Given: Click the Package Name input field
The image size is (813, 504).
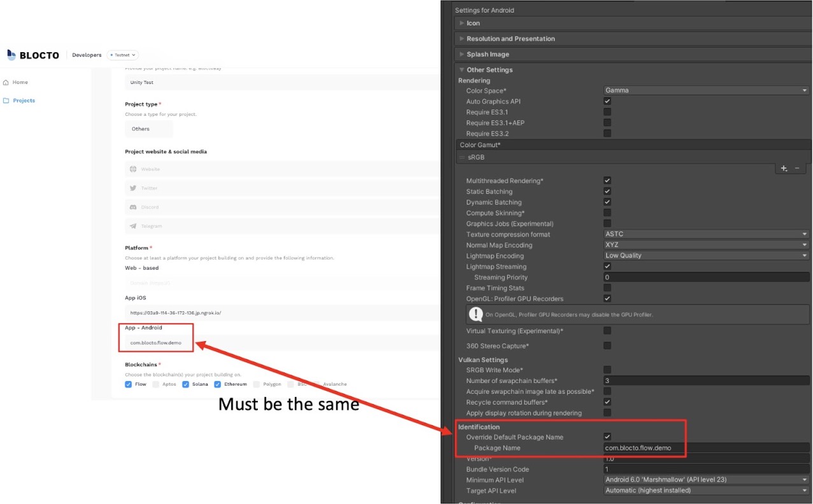Looking at the screenshot, I should [x=705, y=448].
